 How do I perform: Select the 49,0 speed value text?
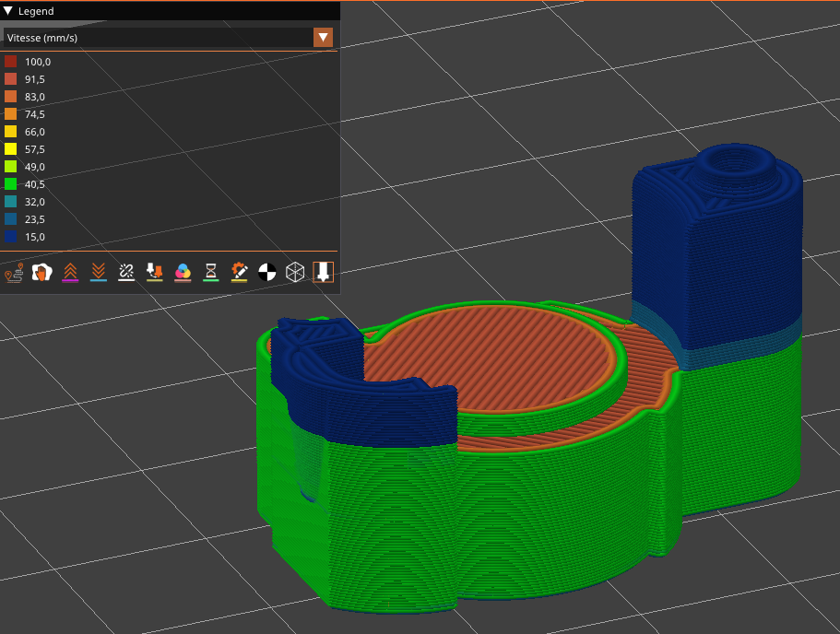35,167
